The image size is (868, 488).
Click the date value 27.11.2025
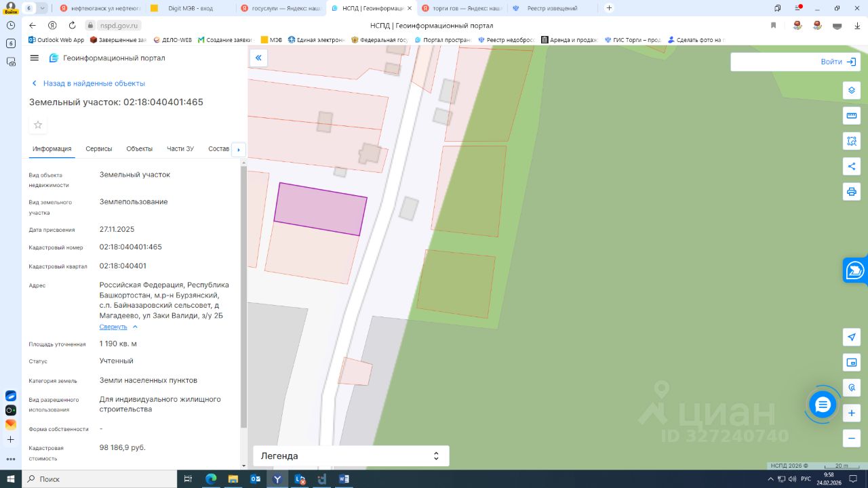(117, 230)
